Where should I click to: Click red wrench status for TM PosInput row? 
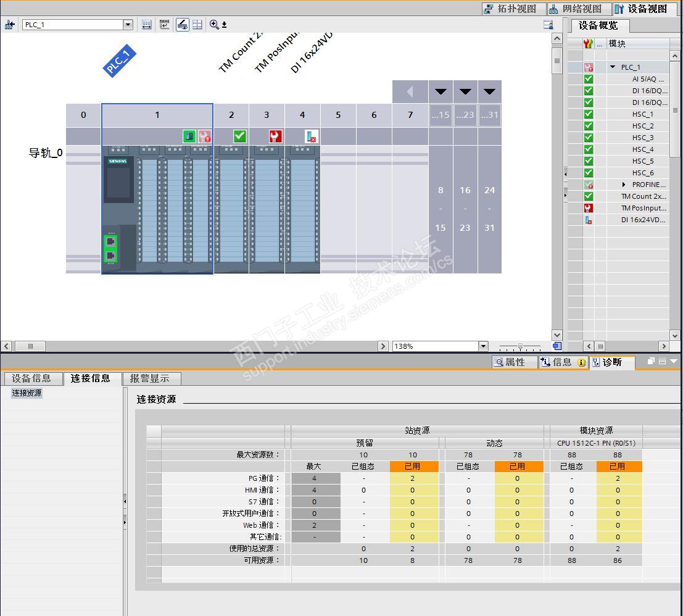tap(589, 208)
